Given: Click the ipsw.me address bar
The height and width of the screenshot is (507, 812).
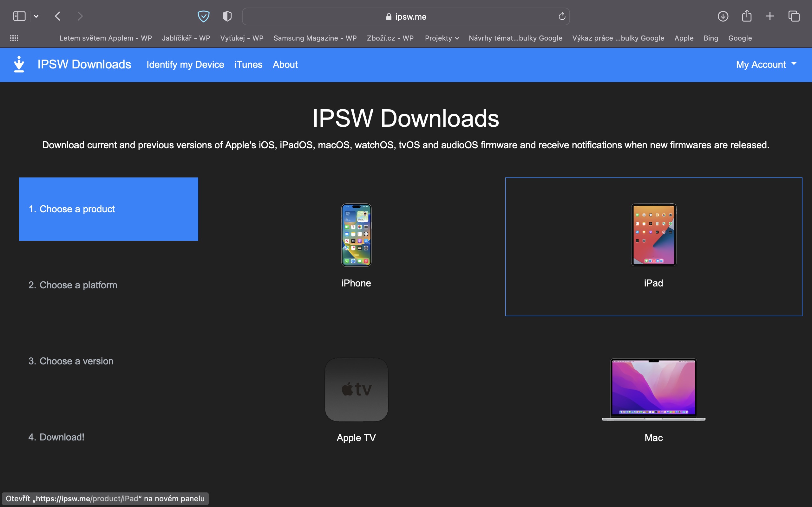Looking at the screenshot, I should [x=405, y=16].
